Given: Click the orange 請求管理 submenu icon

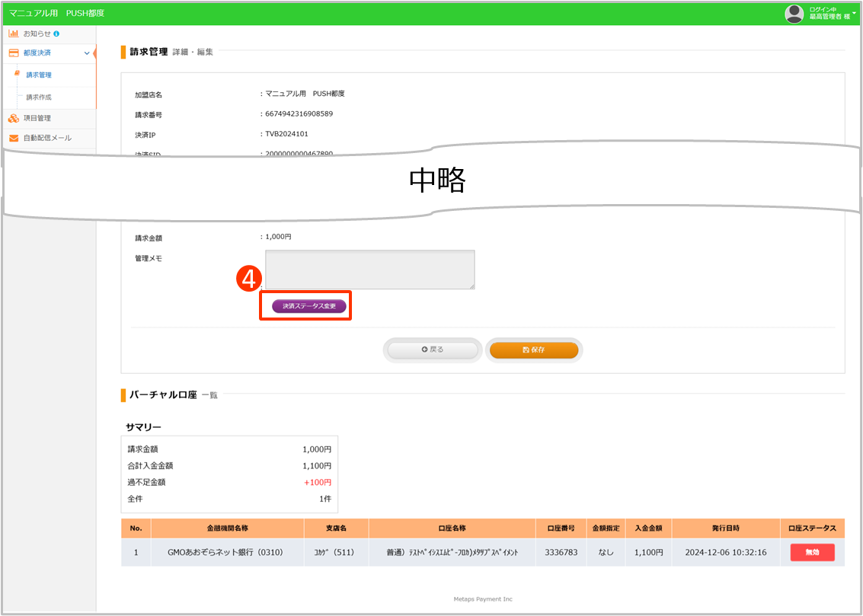Looking at the screenshot, I should coord(18,75).
